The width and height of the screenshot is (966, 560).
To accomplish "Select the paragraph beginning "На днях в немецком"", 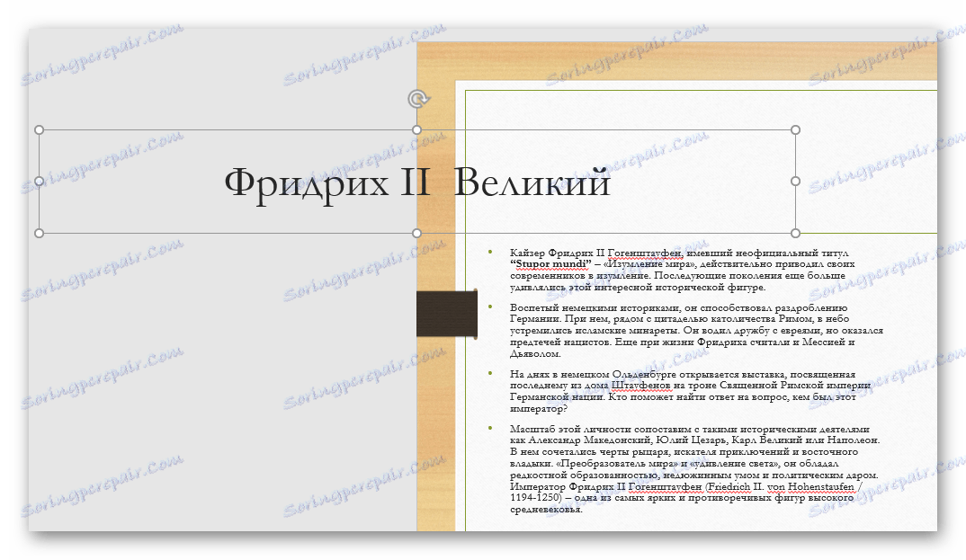I will pyautogui.click(x=690, y=391).
